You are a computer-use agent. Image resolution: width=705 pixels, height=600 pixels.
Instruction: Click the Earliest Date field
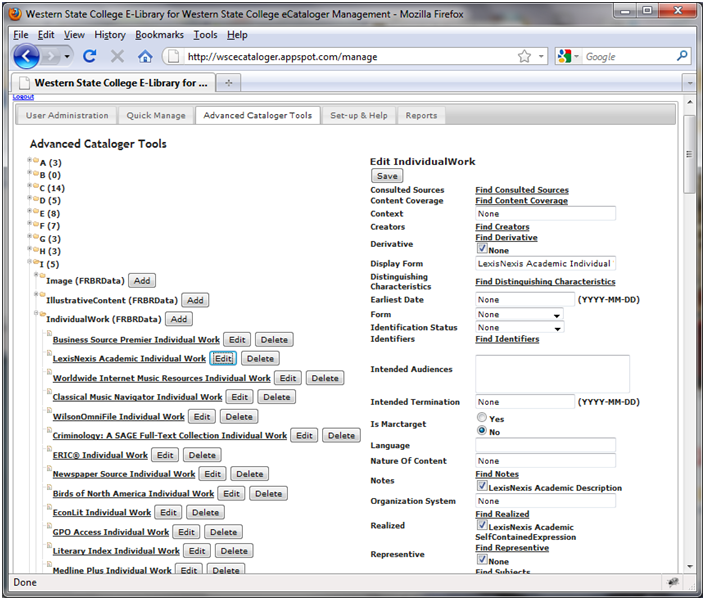coord(525,300)
